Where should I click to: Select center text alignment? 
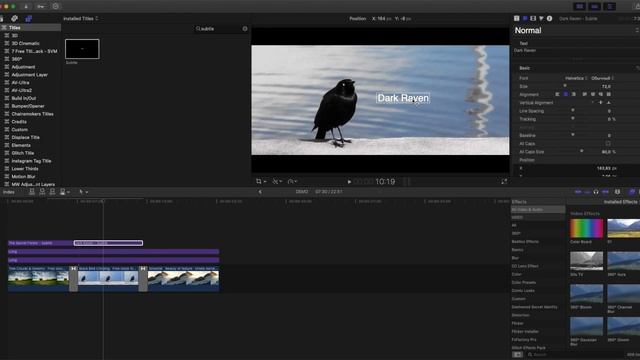[x=566, y=94]
